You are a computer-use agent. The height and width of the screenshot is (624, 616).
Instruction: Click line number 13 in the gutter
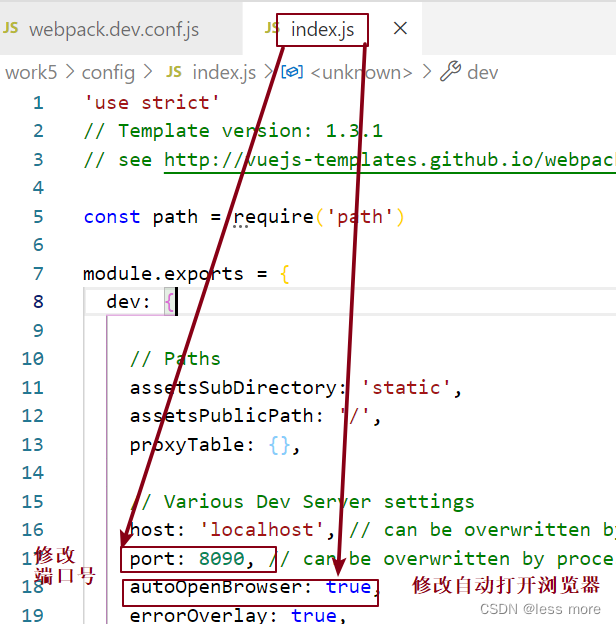coord(33,444)
